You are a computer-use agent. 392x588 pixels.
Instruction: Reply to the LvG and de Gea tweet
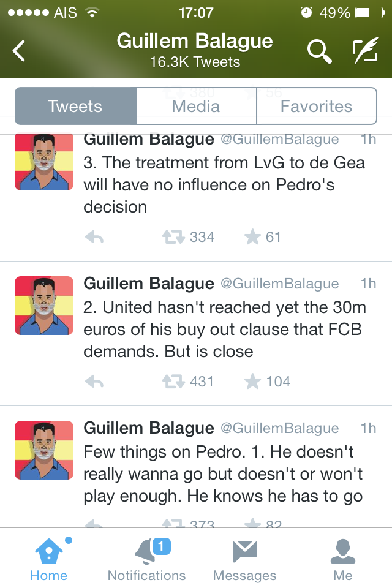coord(94,238)
